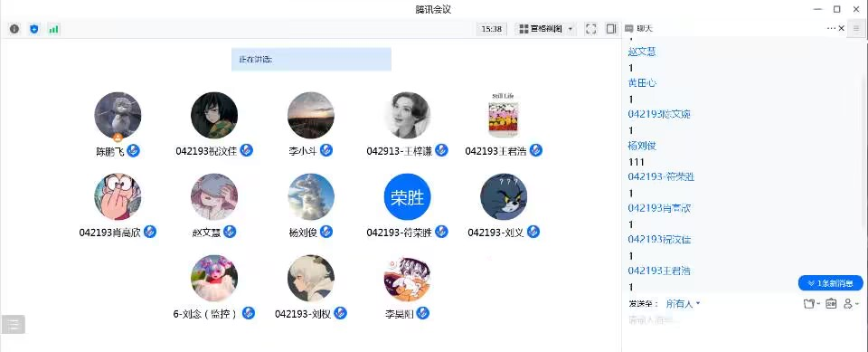Enter full screen mode
Image resolution: width=868 pixels, height=352 pixels.
[x=590, y=29]
